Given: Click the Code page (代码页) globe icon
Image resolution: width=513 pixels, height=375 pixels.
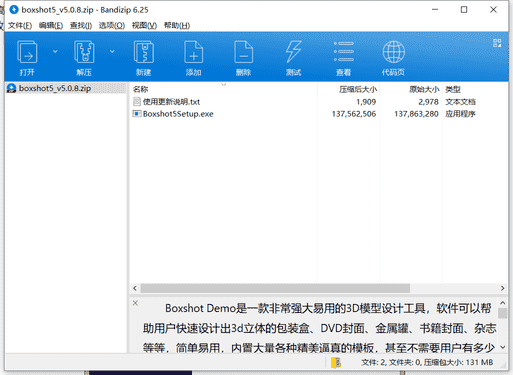Looking at the screenshot, I should 394,52.
